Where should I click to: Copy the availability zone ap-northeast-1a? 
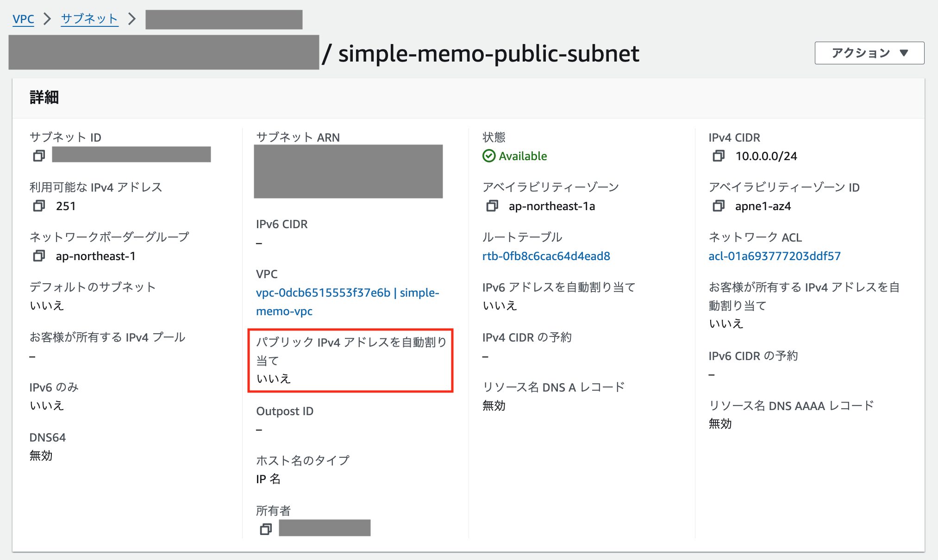coord(492,206)
